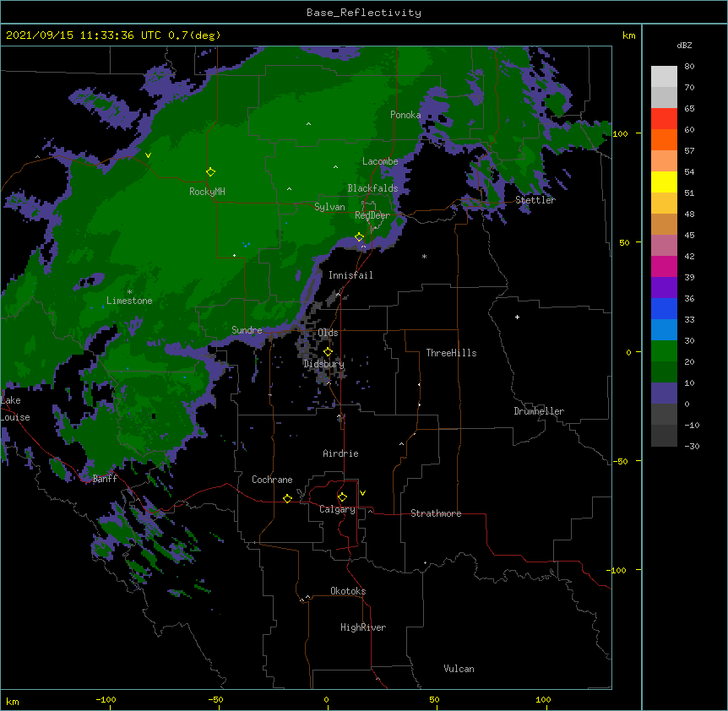Pick the light gray swatch between 80 and 70 dBZ

[664, 77]
